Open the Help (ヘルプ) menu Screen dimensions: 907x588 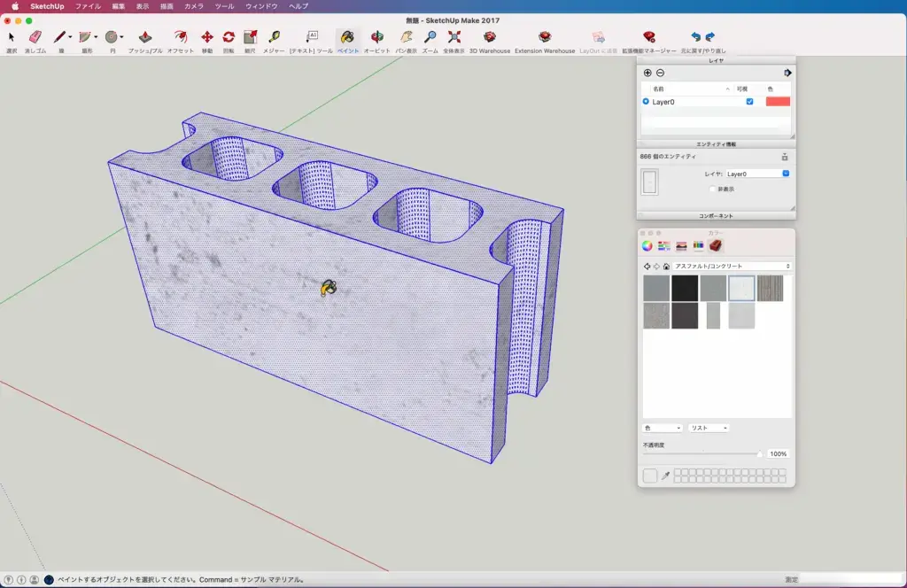[x=298, y=6]
